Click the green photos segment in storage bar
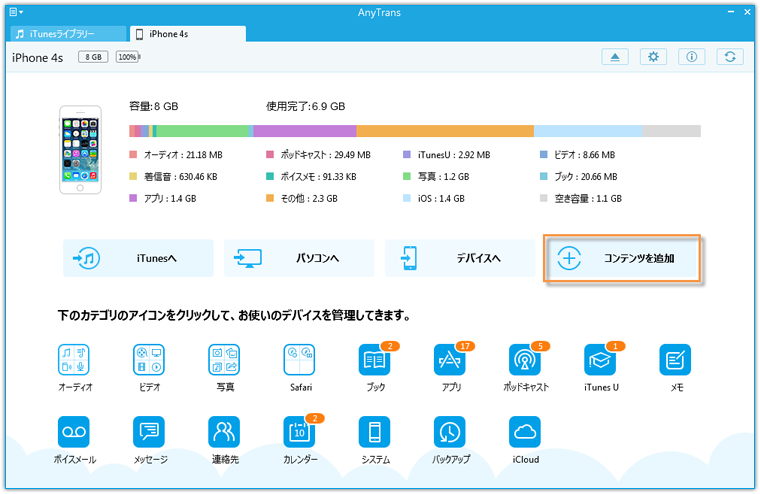The image size is (760, 494). click(x=203, y=131)
